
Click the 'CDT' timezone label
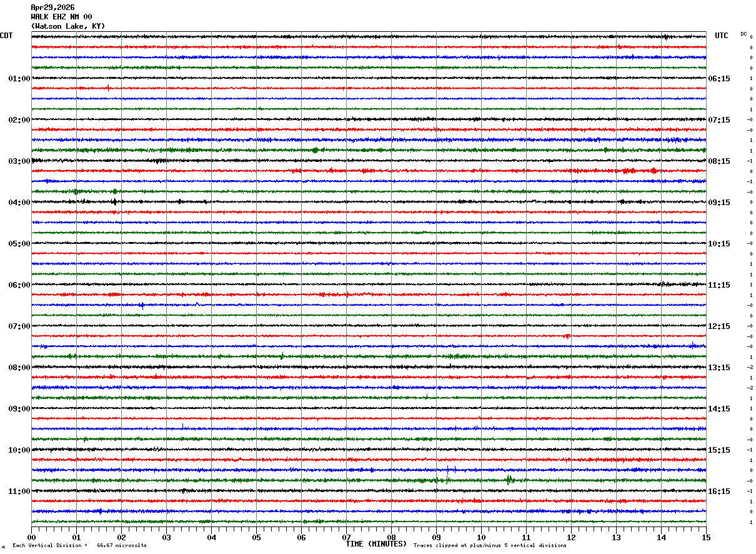point(6,36)
